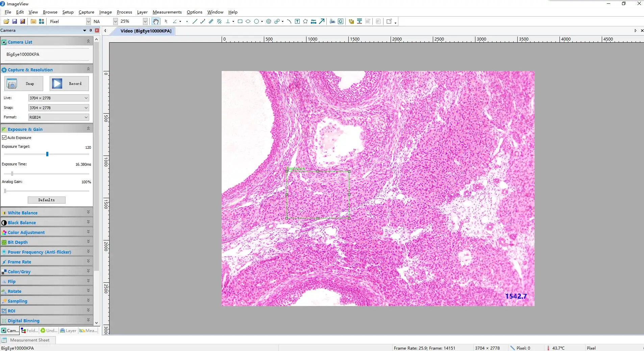This screenshot has height=351, width=644.
Task: Switch to the Layer sidebar tab
Action: pyautogui.click(x=68, y=330)
